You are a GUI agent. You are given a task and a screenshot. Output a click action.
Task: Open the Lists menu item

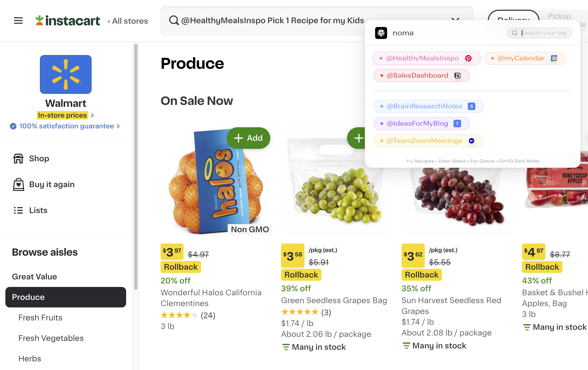pos(38,210)
